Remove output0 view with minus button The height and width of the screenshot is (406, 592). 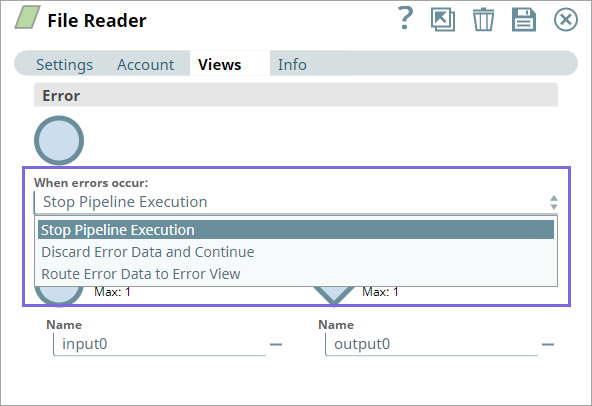(548, 344)
